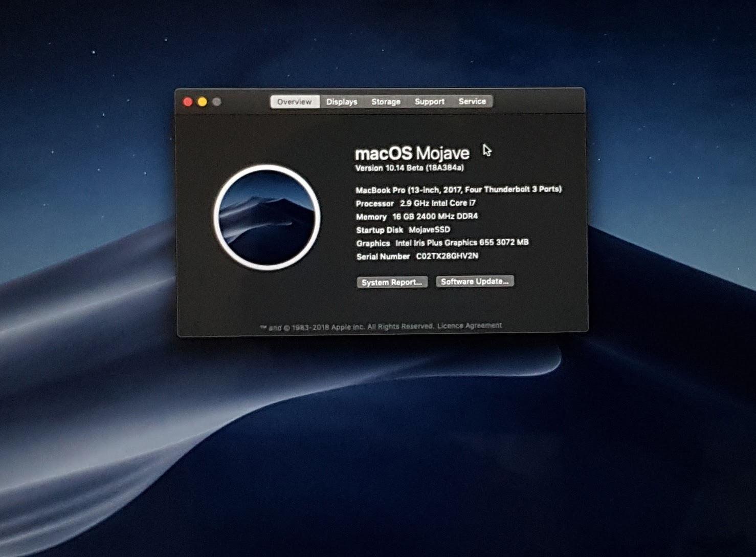Click the Graphics label
Viewport: 756px width, 557px height.
[x=373, y=243]
